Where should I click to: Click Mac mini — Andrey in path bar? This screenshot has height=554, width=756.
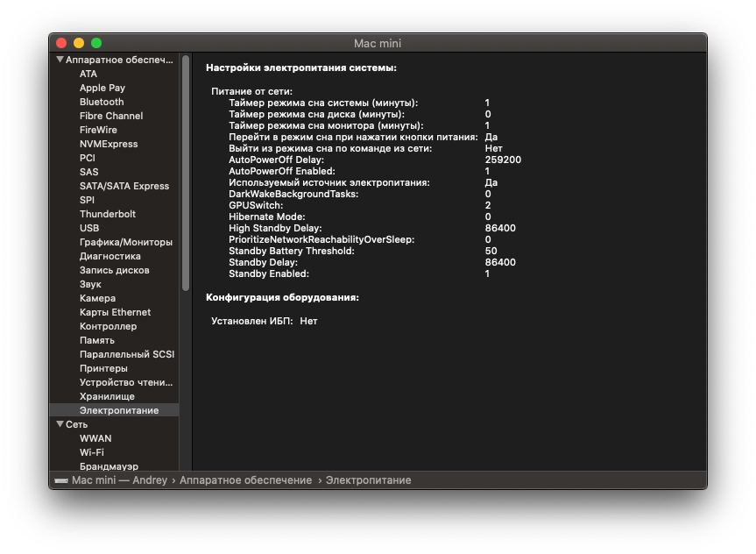tap(119, 480)
